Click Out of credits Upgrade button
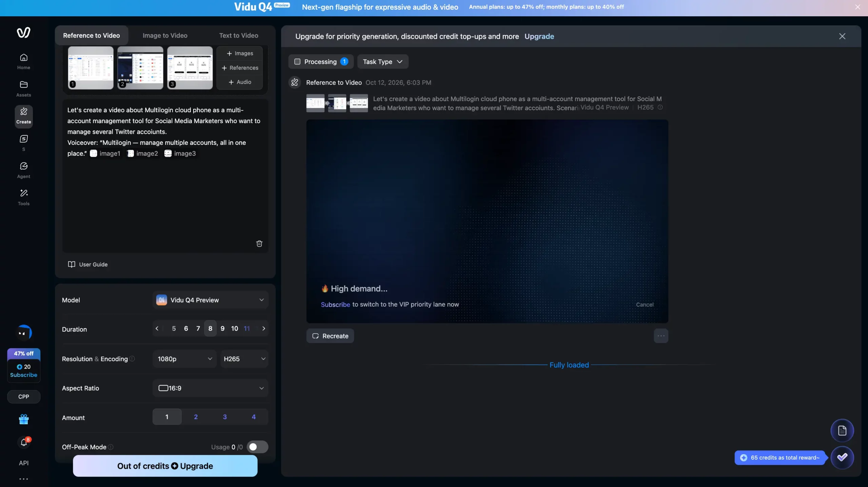 pos(165,466)
